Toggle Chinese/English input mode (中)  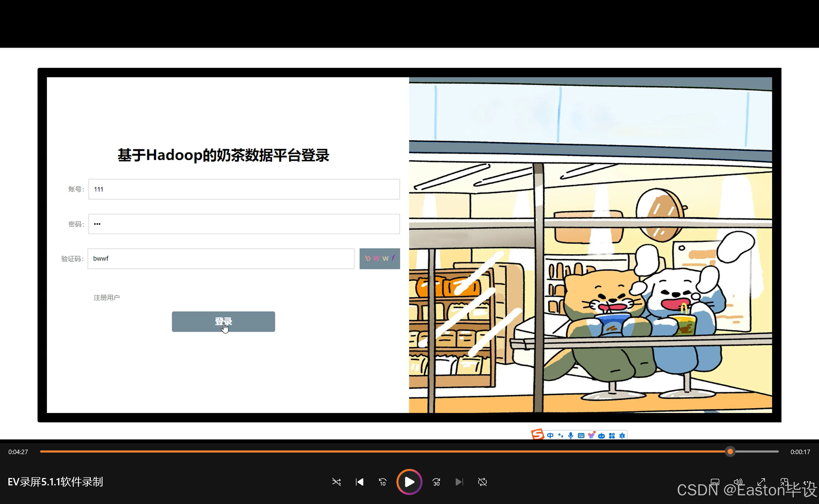550,436
